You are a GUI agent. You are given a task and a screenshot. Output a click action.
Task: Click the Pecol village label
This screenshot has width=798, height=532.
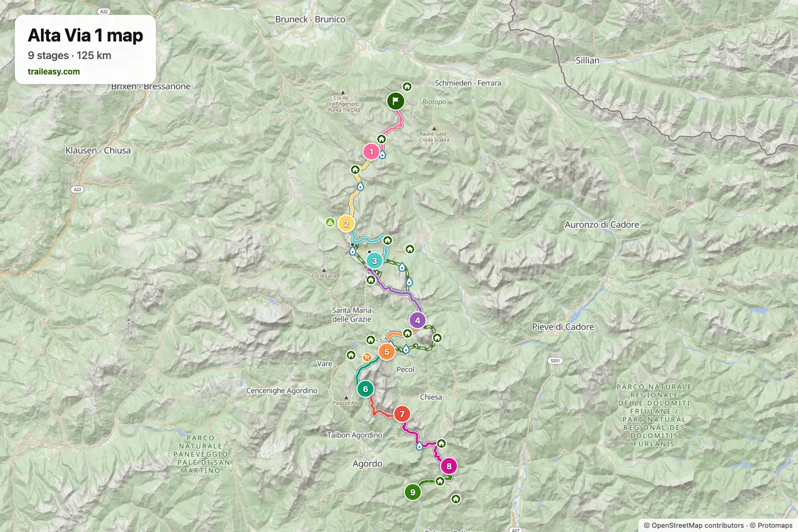[405, 369]
